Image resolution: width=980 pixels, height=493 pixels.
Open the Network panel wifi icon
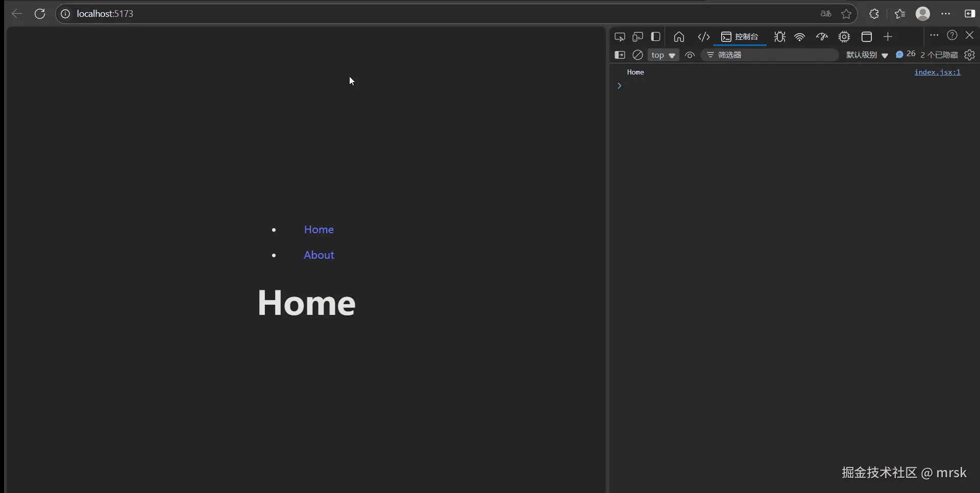click(800, 37)
